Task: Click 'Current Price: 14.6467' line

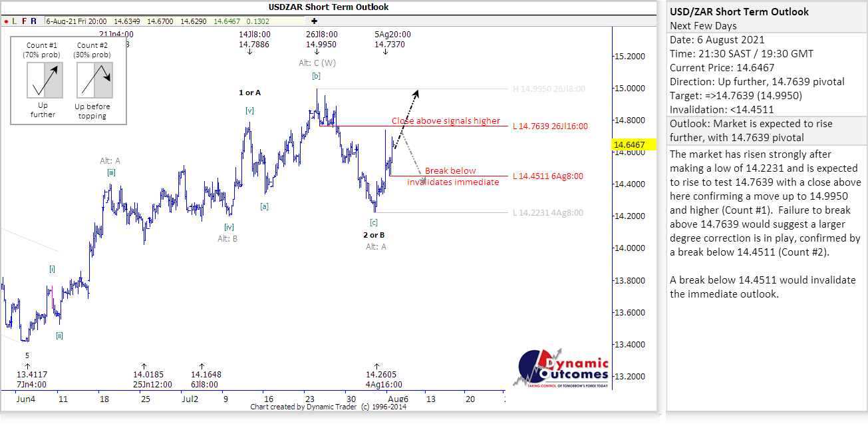Action: [722, 67]
